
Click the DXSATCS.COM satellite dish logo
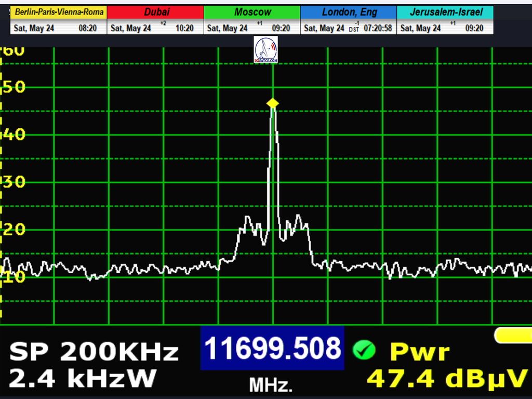coord(266,50)
